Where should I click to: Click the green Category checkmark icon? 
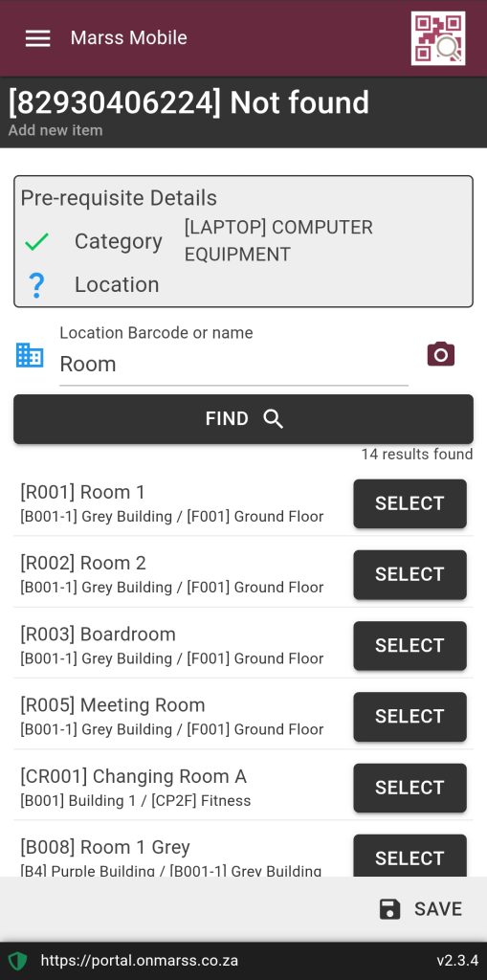37,241
